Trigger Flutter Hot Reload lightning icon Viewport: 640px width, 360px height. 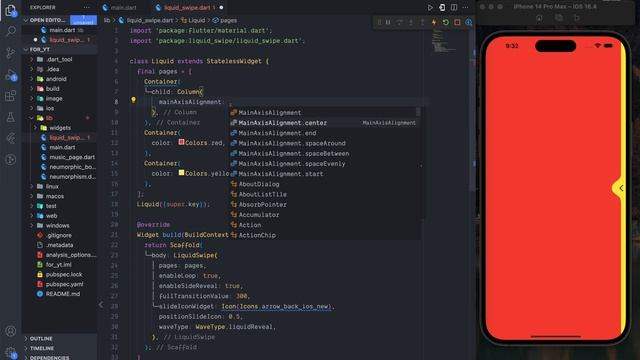coord(434,22)
